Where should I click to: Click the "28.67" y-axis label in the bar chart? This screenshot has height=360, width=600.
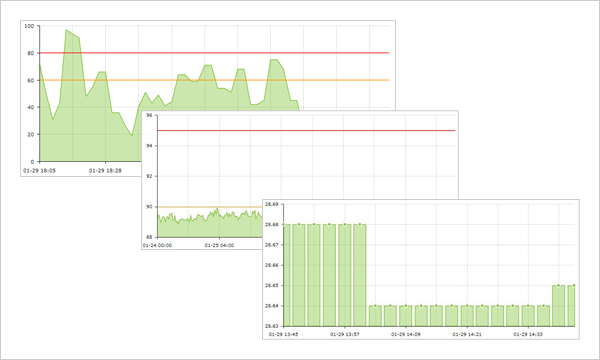coord(272,244)
